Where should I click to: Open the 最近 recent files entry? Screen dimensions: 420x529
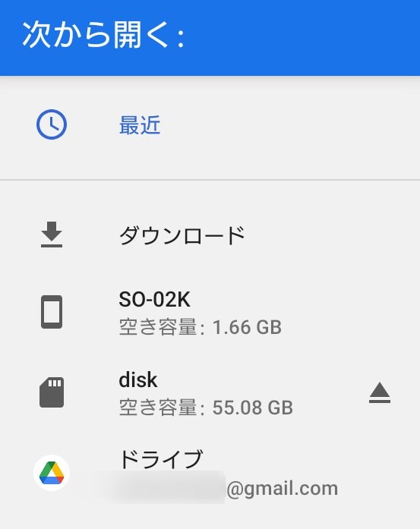[x=210, y=124]
